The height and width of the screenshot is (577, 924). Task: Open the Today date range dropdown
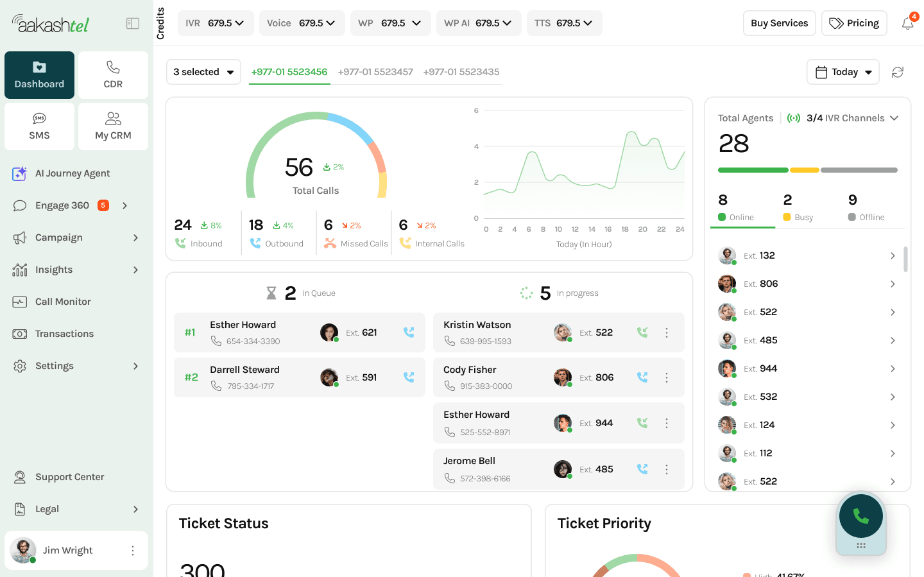pyautogui.click(x=843, y=72)
